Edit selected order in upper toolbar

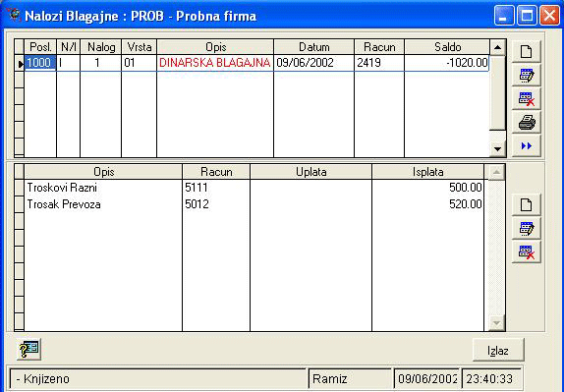tap(527, 75)
